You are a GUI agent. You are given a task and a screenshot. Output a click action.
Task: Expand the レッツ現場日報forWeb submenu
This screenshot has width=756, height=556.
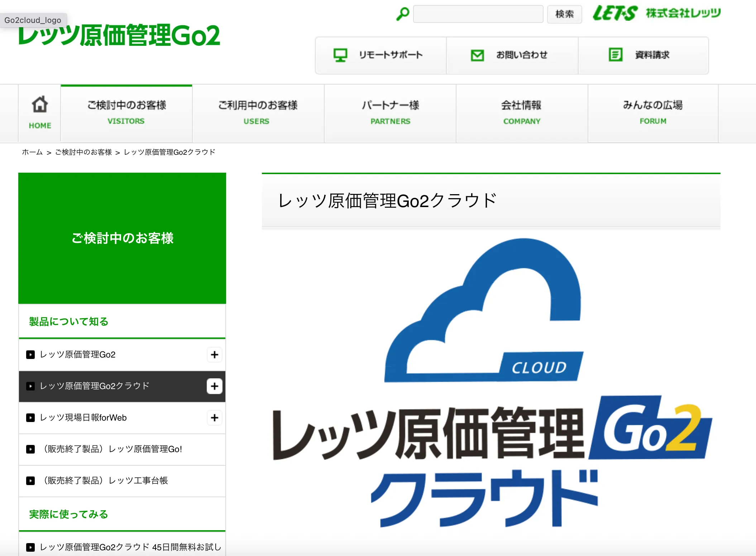tap(214, 418)
